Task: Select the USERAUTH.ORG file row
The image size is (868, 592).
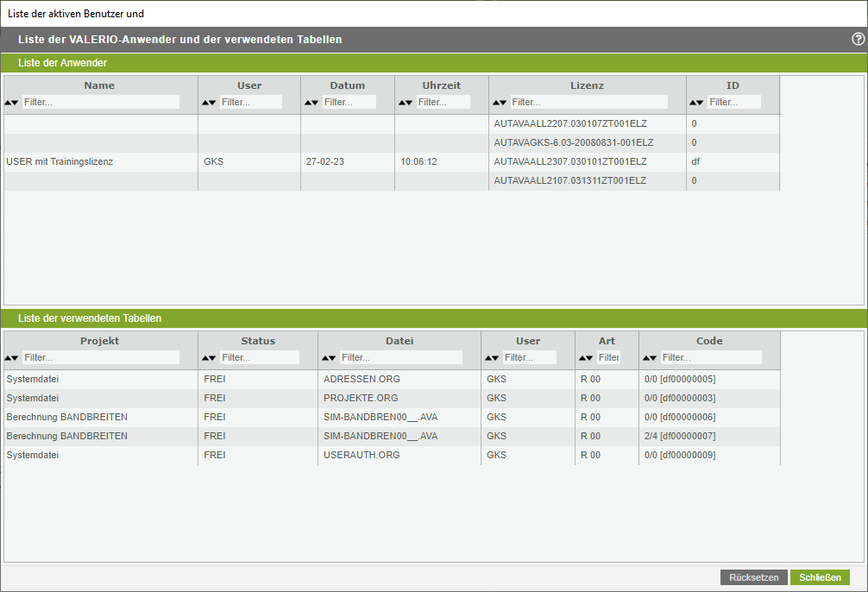Action: coord(362,455)
